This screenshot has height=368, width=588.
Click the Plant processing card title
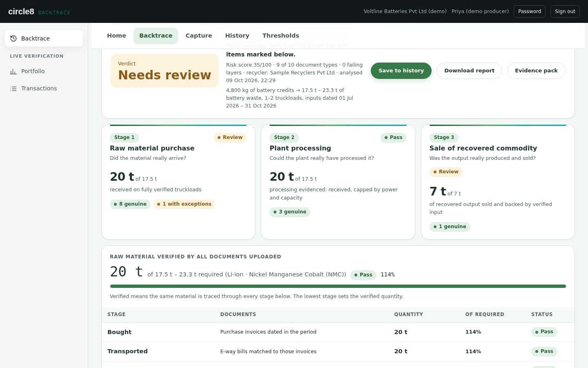click(300, 148)
